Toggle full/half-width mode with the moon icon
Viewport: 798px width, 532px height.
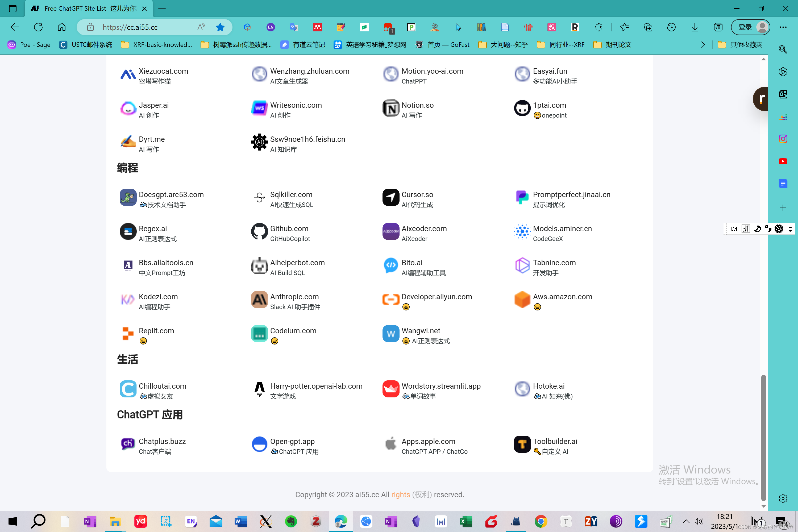757,229
